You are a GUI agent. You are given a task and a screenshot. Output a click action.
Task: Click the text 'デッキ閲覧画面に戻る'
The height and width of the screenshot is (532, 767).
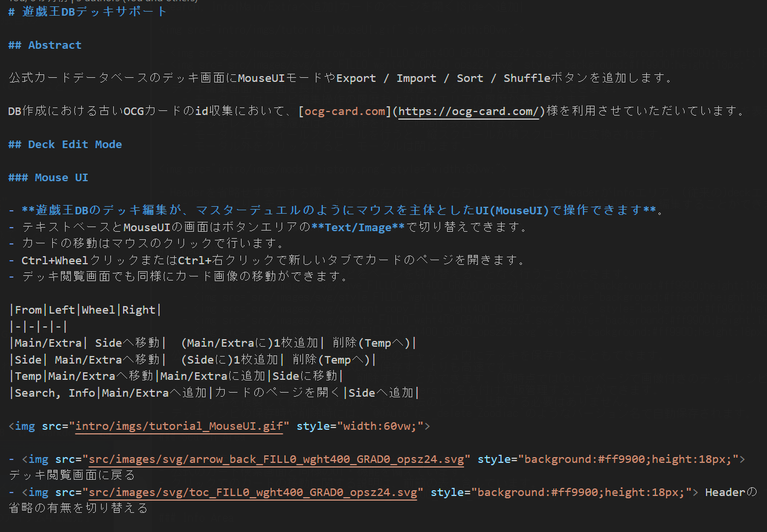click(x=72, y=475)
